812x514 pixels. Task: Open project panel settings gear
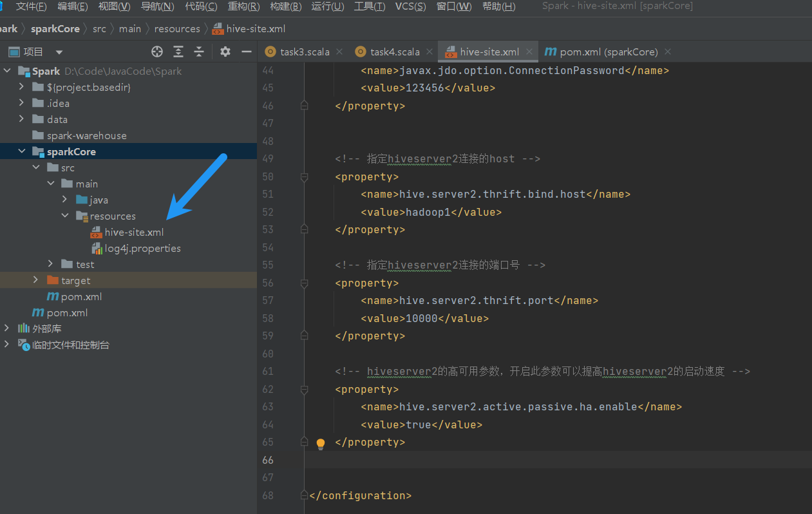(x=225, y=52)
